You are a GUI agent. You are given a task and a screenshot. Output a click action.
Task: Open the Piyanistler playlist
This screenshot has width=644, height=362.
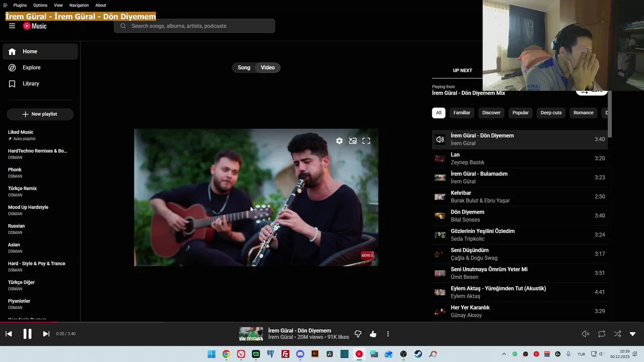pos(40,304)
